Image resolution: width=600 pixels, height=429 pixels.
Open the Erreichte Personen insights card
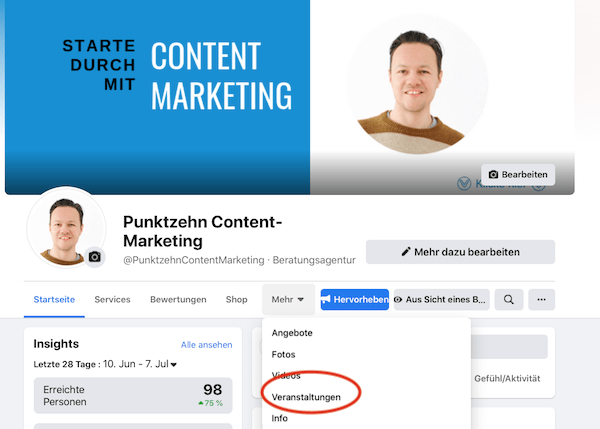(133, 395)
